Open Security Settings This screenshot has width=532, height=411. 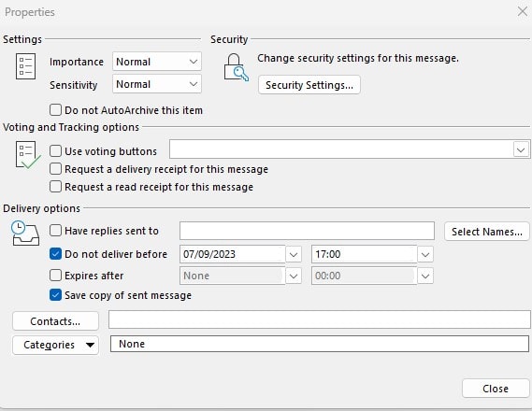coord(309,85)
